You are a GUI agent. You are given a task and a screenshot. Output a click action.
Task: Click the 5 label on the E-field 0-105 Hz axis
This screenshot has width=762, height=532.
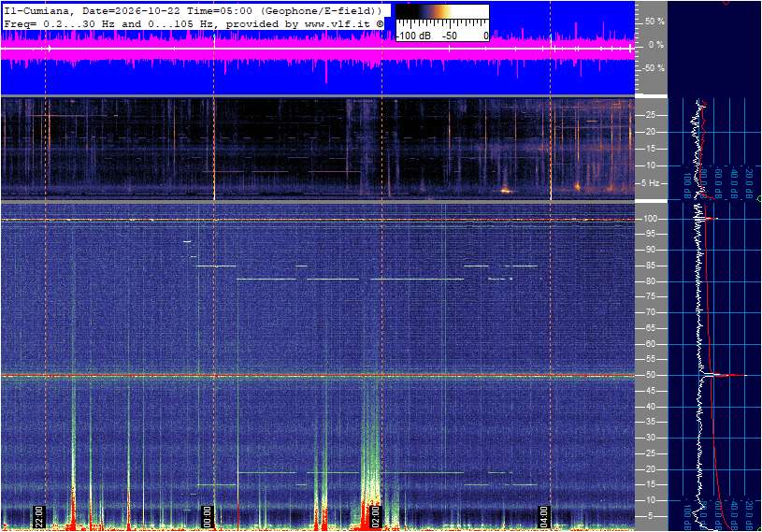pyautogui.click(x=653, y=516)
